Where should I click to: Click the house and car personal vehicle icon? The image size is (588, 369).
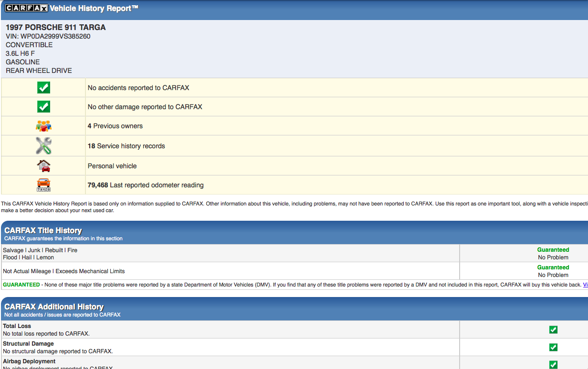[43, 166]
